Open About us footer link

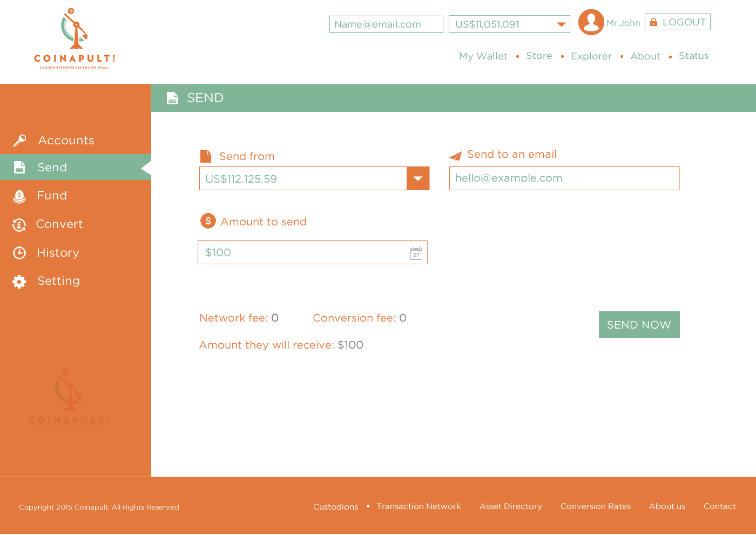(x=667, y=506)
